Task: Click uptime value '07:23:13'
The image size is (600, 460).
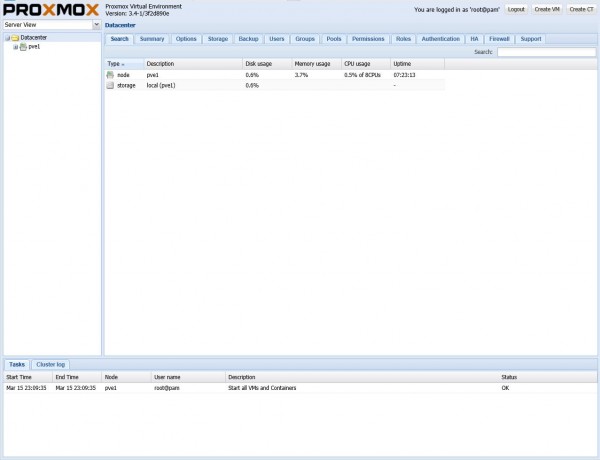Action: [404, 75]
